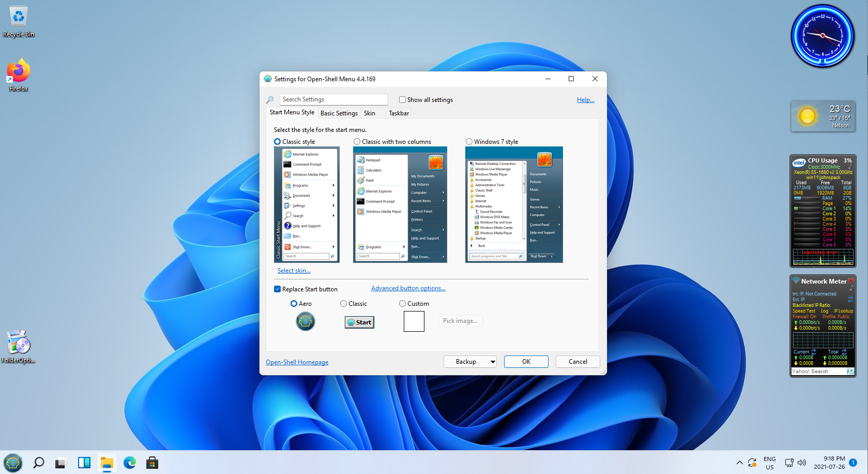Open the notification count badge
Image resolution: width=868 pixels, height=474 pixels.
pos(853,463)
